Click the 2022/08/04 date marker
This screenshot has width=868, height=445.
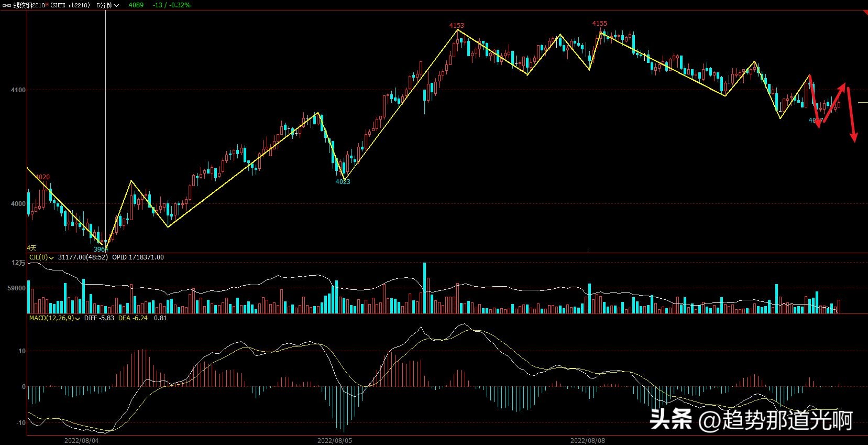(x=82, y=440)
